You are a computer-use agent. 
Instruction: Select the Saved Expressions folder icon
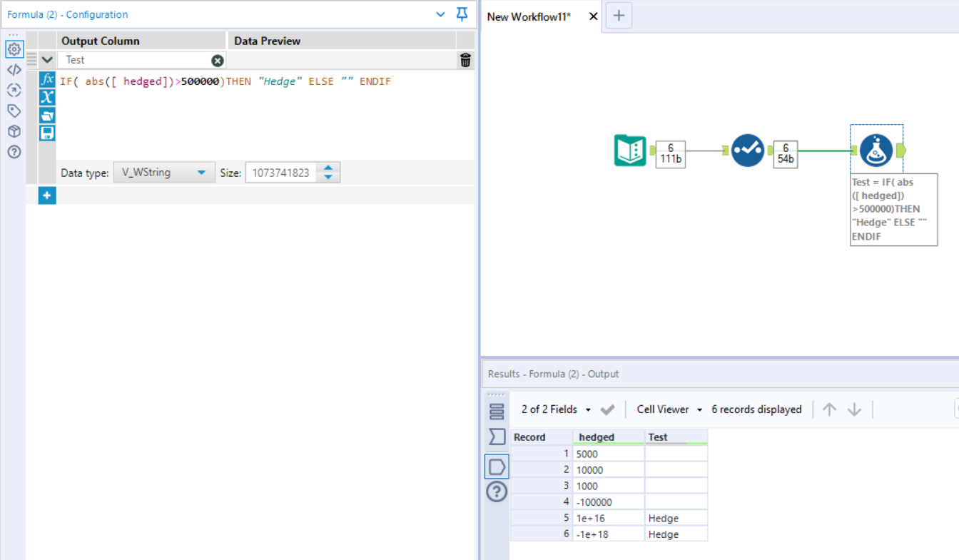point(47,114)
